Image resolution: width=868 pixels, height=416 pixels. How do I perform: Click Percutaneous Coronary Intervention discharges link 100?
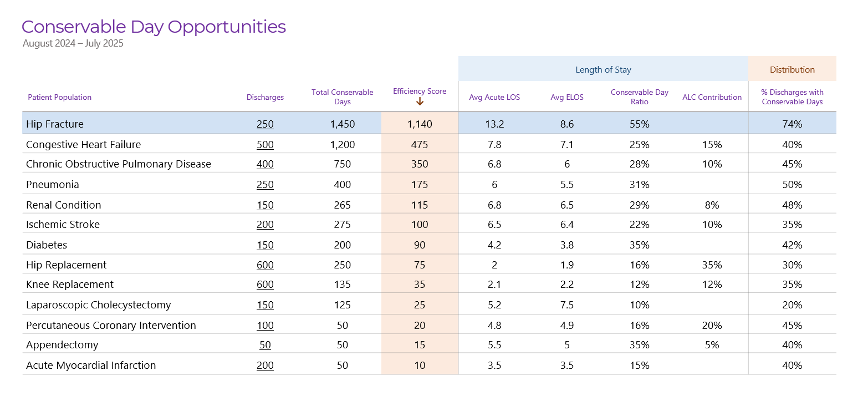coord(265,326)
